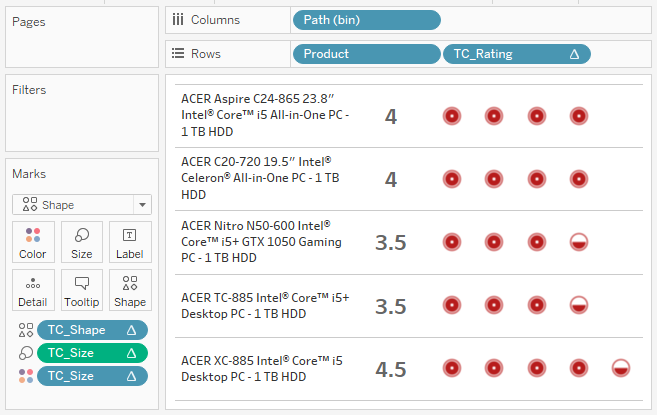The height and width of the screenshot is (415, 657).
Task: Click rating value 3.5 for ACER TC-885
Action: [391, 306]
